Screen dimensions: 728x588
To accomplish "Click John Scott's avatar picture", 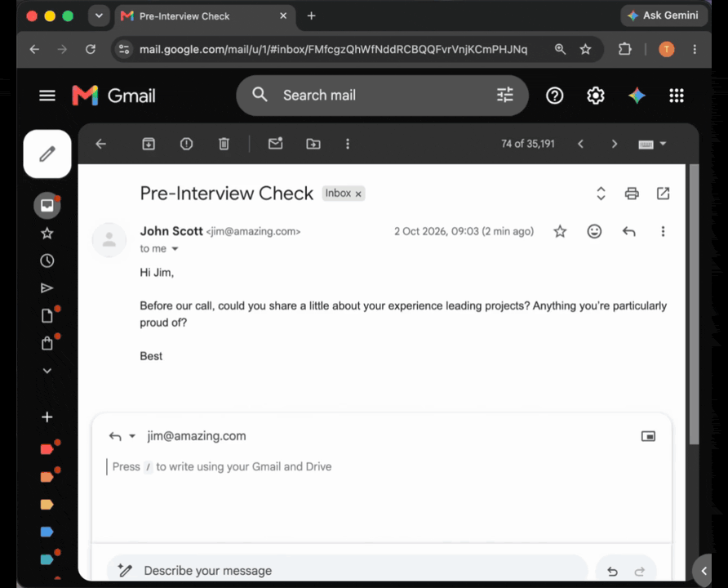I will (109, 239).
